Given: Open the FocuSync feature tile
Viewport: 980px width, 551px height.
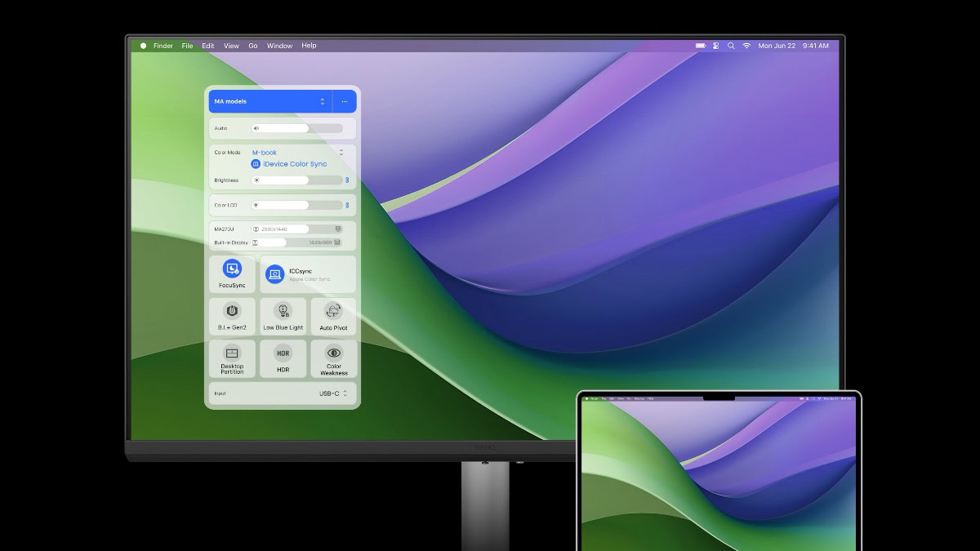Looking at the screenshot, I should (x=232, y=273).
